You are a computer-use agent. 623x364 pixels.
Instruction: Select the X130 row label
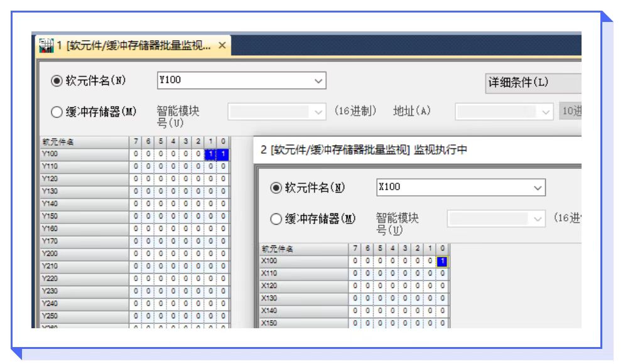tap(304, 299)
